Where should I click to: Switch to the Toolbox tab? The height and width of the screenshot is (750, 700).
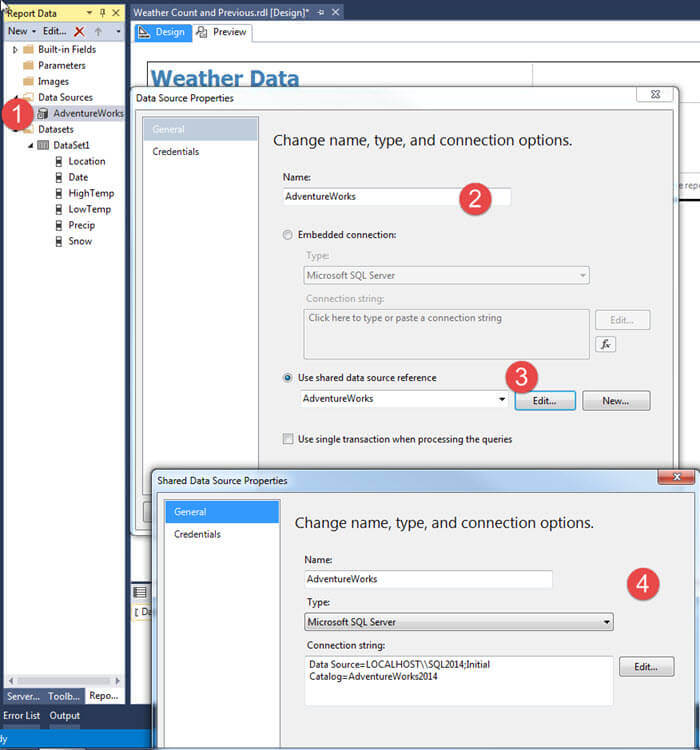64,696
